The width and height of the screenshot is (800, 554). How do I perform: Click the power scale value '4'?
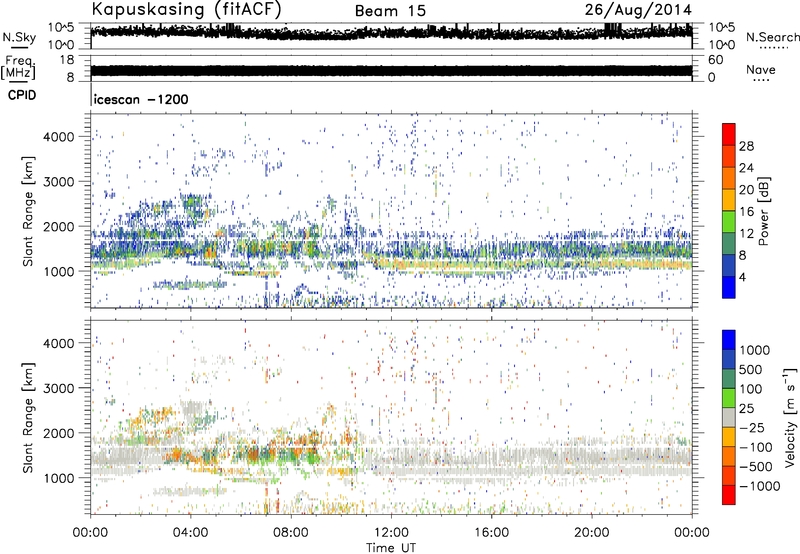(743, 276)
